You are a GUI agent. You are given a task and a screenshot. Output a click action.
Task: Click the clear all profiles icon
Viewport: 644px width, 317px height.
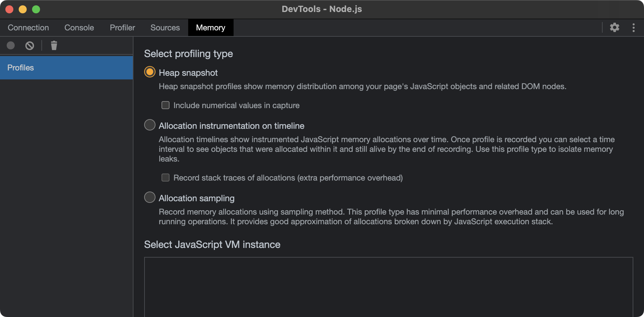30,45
